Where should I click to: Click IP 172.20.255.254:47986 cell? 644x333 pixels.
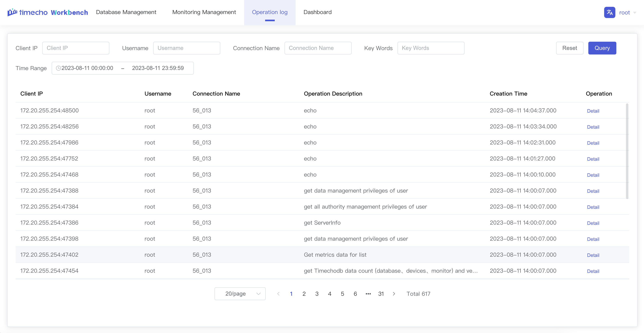(x=49, y=142)
